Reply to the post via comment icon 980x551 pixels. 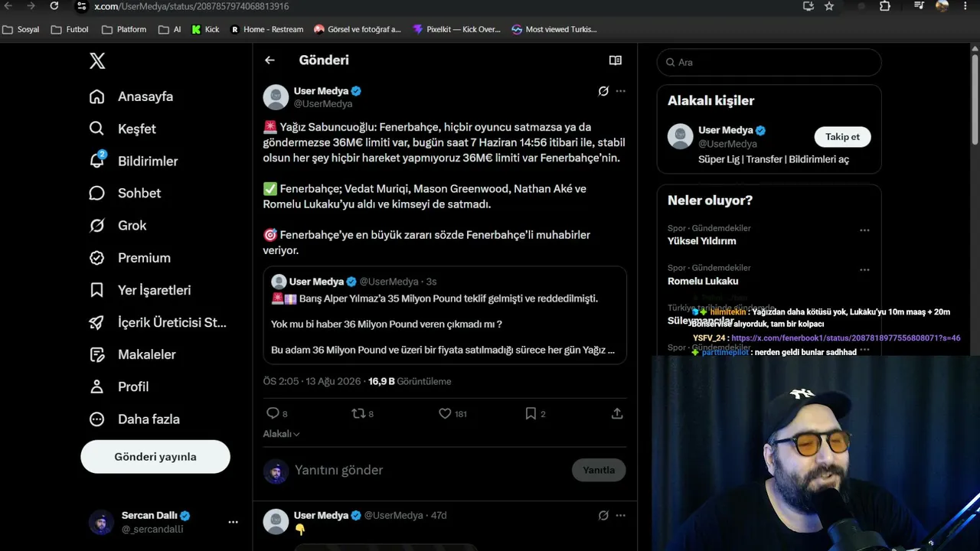click(x=273, y=413)
